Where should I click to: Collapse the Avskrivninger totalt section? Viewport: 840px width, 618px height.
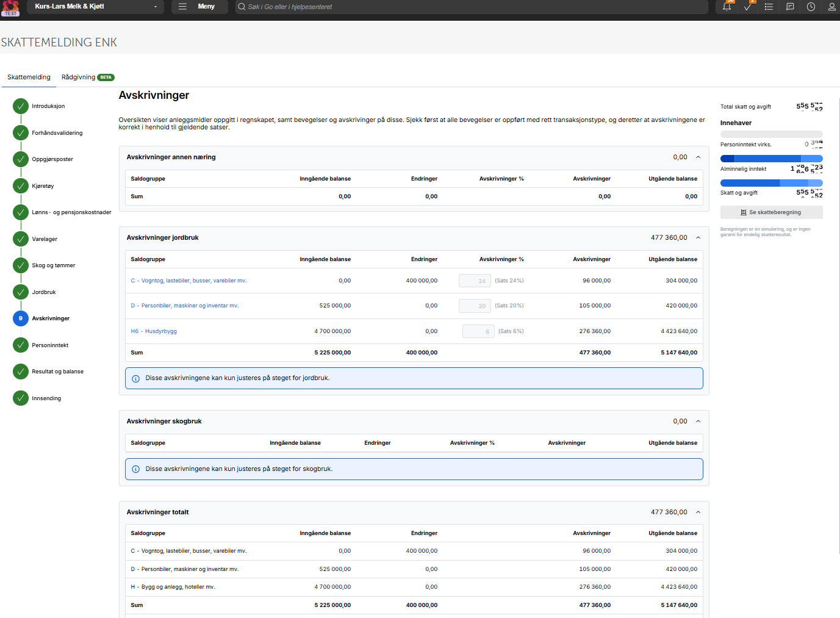point(698,512)
